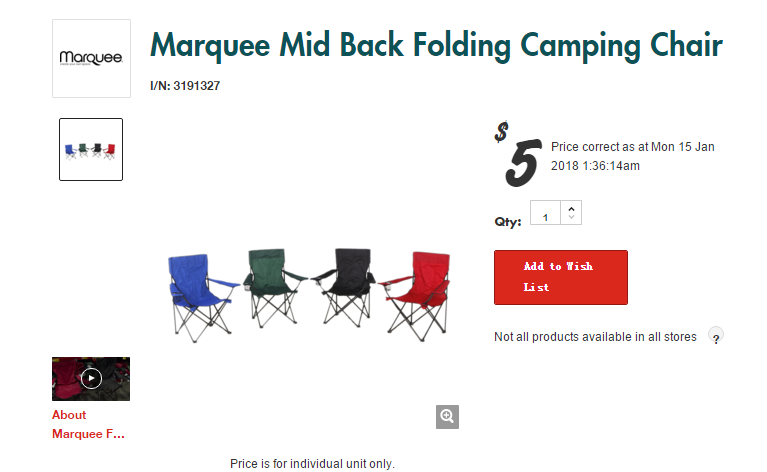Click the green camping chair in main image

(274, 288)
